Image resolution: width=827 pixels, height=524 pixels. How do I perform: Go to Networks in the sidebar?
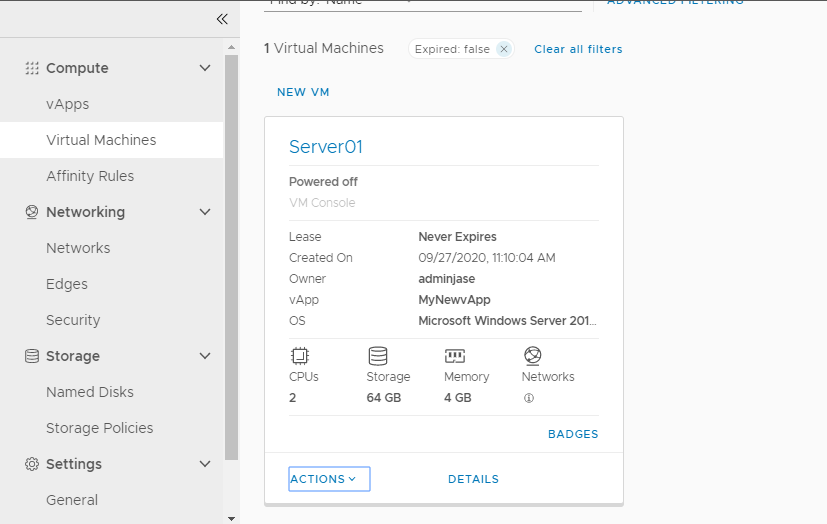coord(78,248)
